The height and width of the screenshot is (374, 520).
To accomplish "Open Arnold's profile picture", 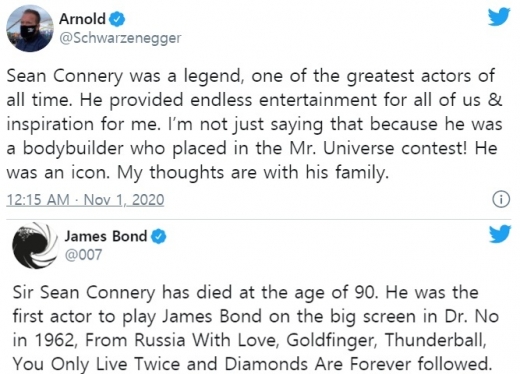I will click(30, 29).
